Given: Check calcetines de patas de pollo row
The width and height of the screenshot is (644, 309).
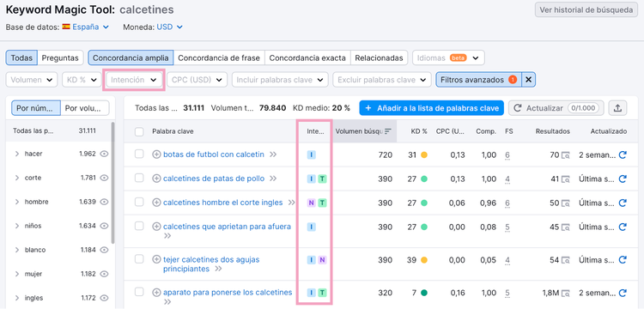Looking at the screenshot, I should (139, 178).
